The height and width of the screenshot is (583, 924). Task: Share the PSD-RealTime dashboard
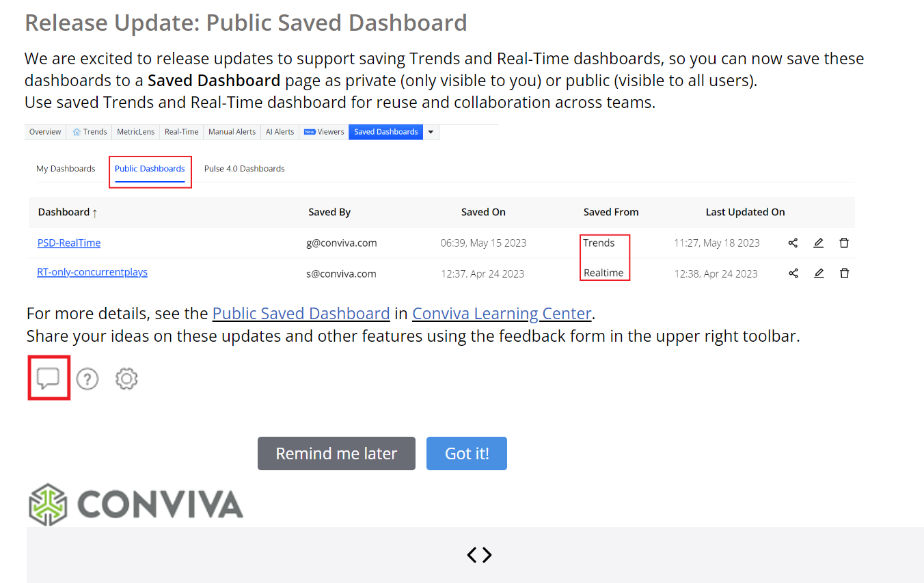793,243
